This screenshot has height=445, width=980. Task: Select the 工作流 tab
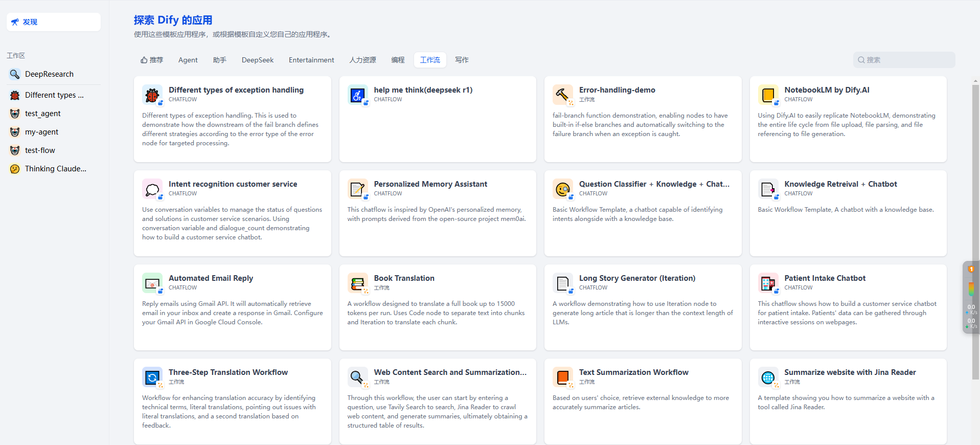pos(430,60)
